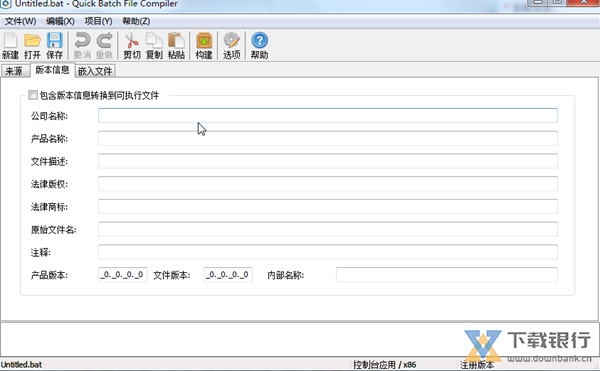Open the 帮助(Z) menu
The width and height of the screenshot is (600, 371).
coord(136,21)
